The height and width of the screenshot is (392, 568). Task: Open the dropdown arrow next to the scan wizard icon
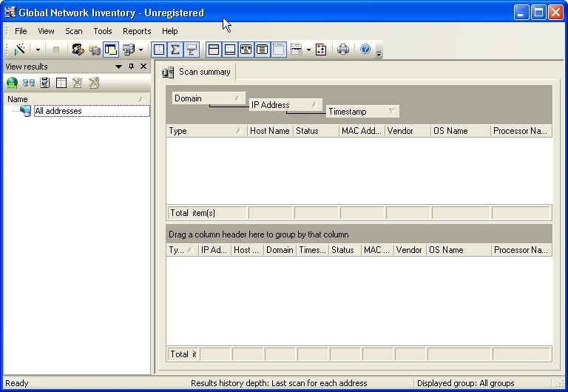click(38, 50)
